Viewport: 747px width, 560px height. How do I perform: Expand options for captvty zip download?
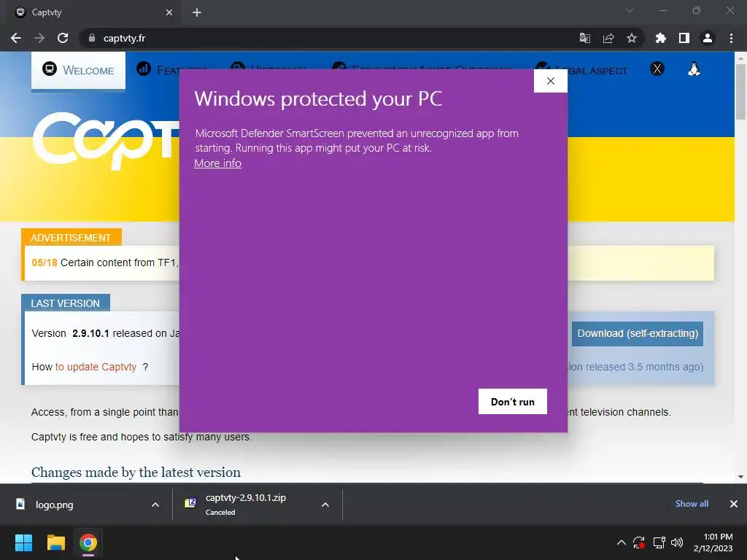point(325,505)
